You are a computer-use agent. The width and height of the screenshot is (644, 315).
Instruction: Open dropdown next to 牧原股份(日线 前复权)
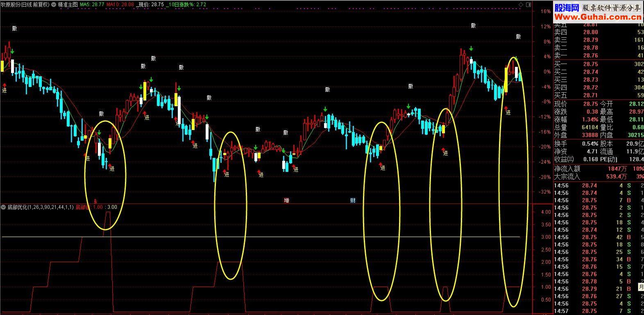(x=54, y=5)
